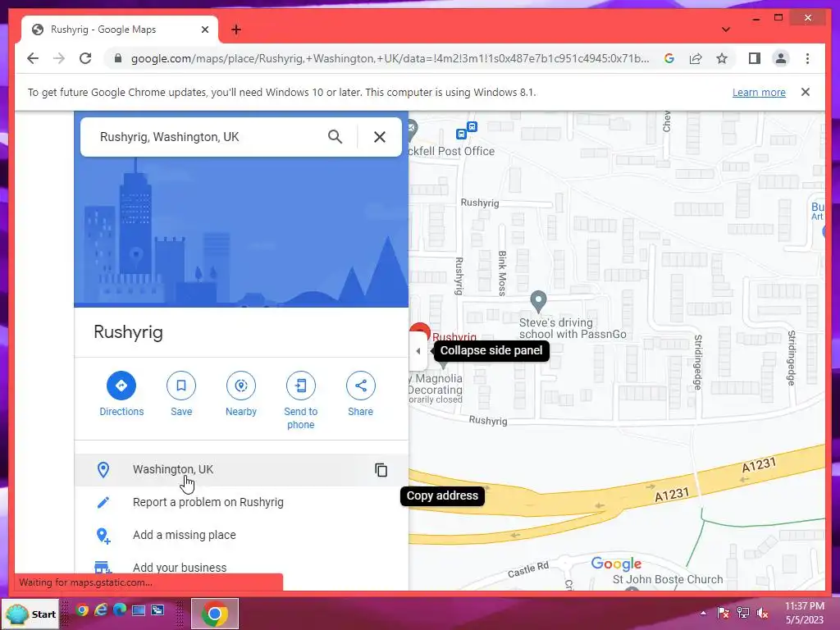840x630 pixels.
Task: Collapse the side panel arrow
Action: 418,351
